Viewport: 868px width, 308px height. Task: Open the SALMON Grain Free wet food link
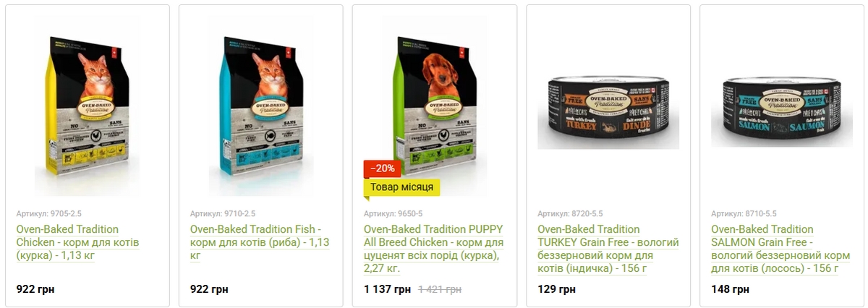(x=780, y=249)
